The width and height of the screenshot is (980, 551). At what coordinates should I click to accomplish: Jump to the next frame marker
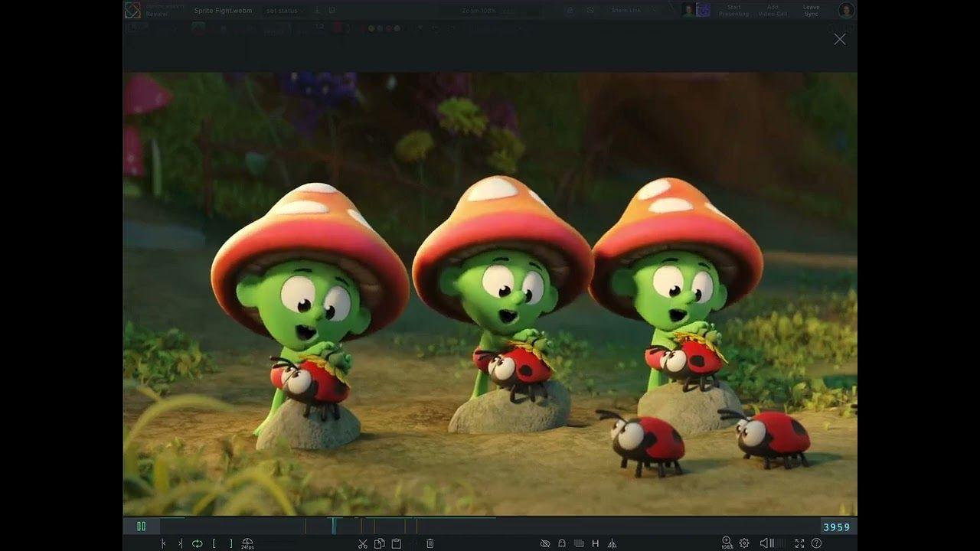tap(180, 543)
